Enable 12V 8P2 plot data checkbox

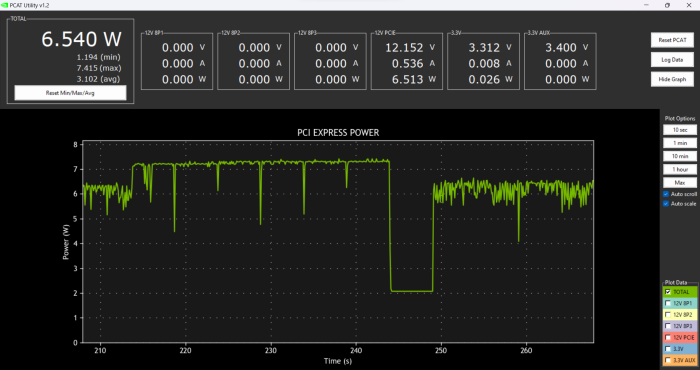(x=668, y=315)
